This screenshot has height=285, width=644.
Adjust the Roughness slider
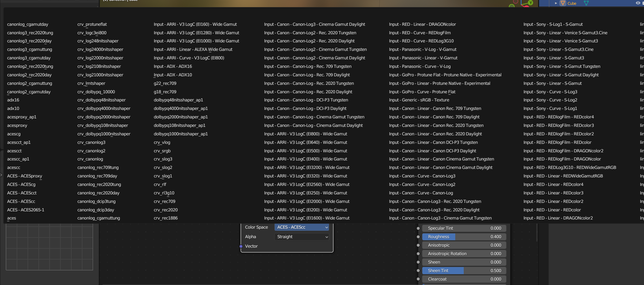coord(464,237)
